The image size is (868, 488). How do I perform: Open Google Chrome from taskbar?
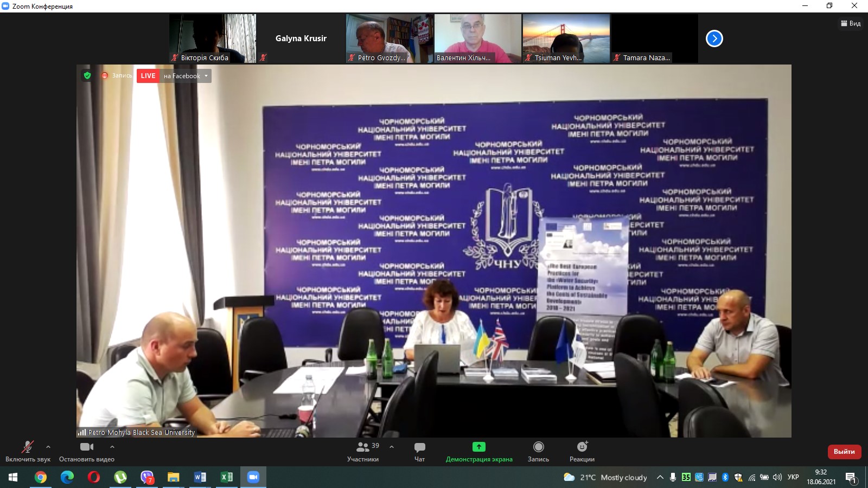(41, 477)
